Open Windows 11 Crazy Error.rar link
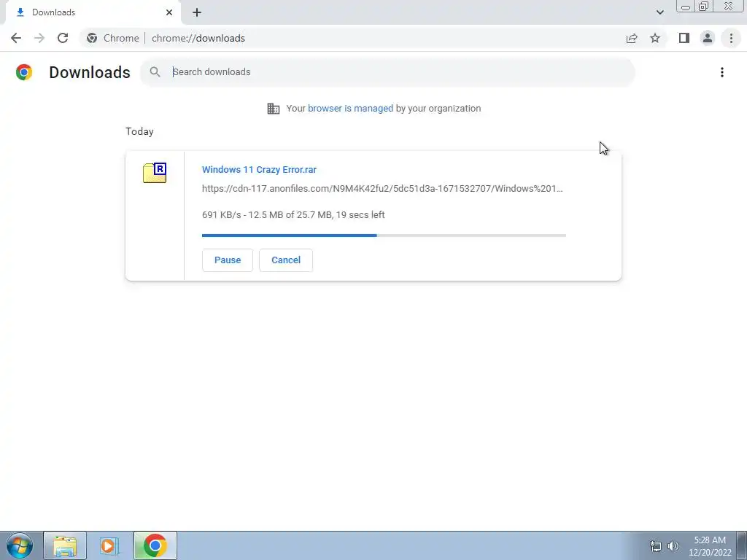Viewport: 747px width, 560px height. coord(259,169)
